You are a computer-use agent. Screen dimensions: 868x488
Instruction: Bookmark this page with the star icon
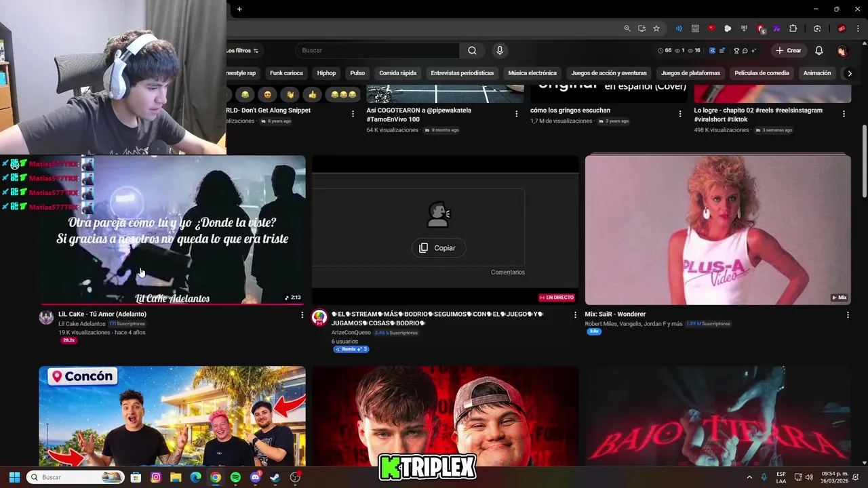(656, 28)
